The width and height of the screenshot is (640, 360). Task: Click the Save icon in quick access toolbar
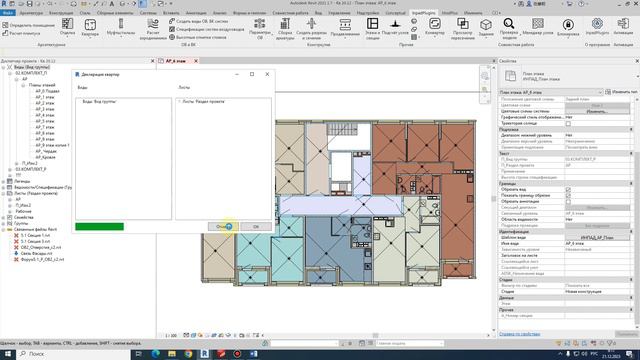pos(29,4)
